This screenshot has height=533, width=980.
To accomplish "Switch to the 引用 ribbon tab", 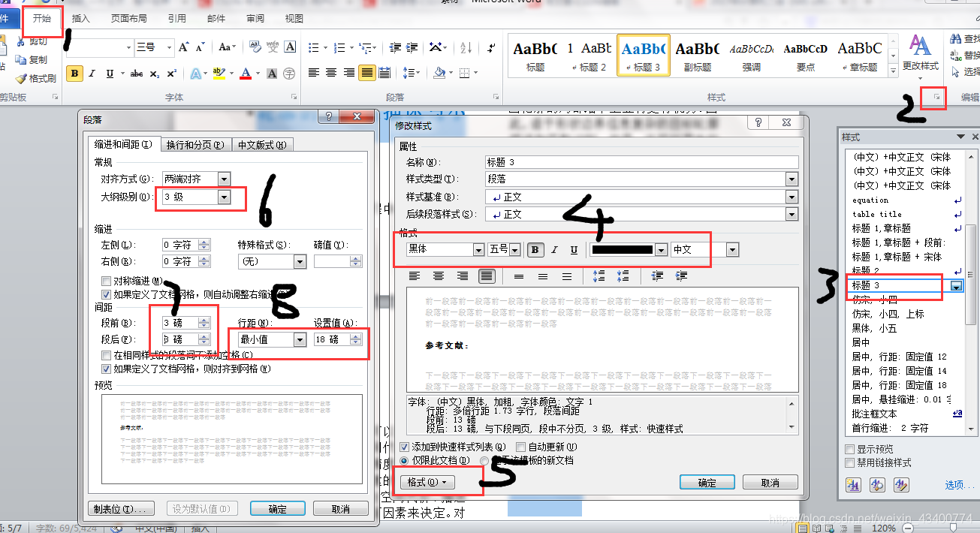I will [x=177, y=19].
